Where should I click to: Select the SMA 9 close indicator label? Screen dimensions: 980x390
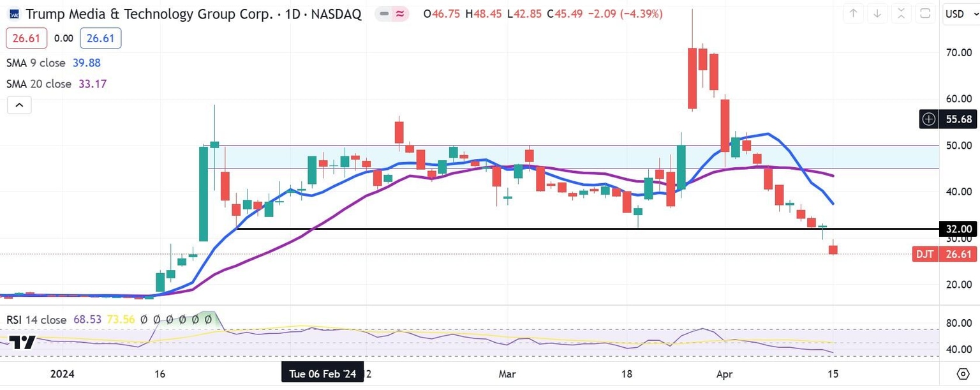pyautogui.click(x=36, y=63)
